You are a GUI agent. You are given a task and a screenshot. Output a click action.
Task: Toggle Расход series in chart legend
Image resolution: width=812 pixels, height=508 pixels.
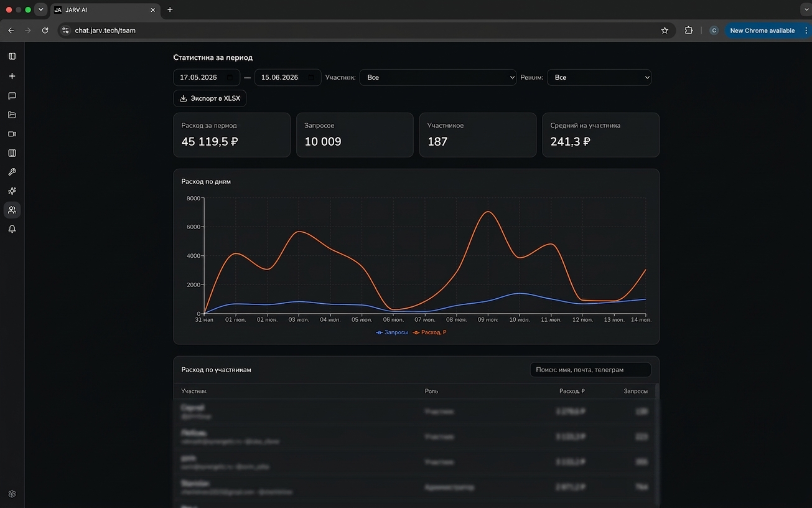click(x=429, y=332)
